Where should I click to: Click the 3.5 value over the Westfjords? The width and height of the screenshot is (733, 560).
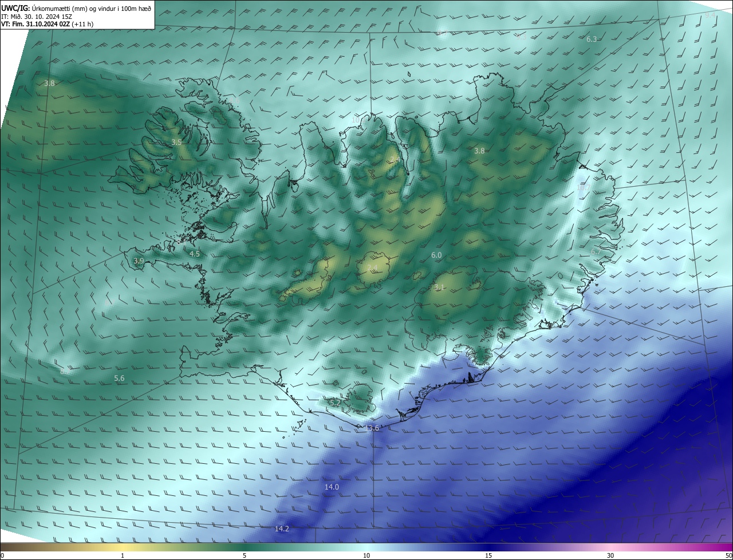pos(176,141)
